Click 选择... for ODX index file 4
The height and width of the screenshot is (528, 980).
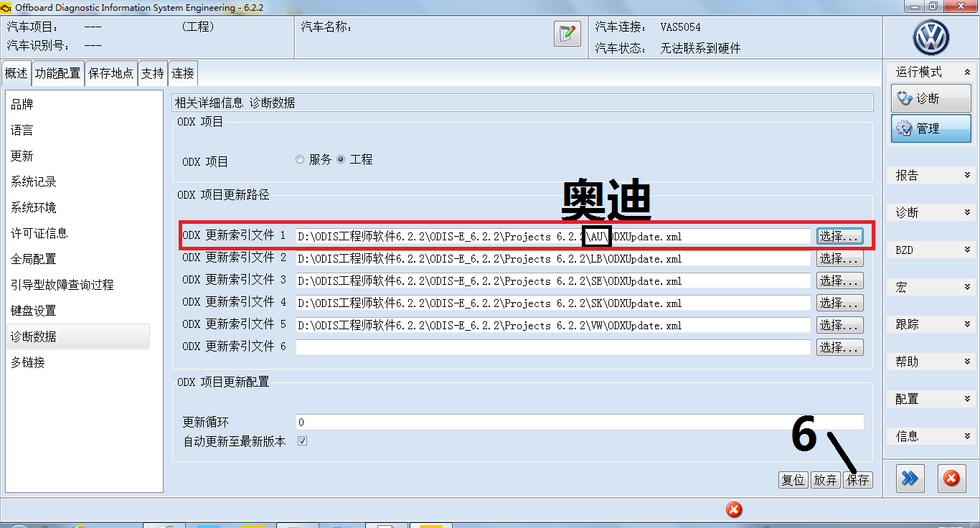point(839,303)
